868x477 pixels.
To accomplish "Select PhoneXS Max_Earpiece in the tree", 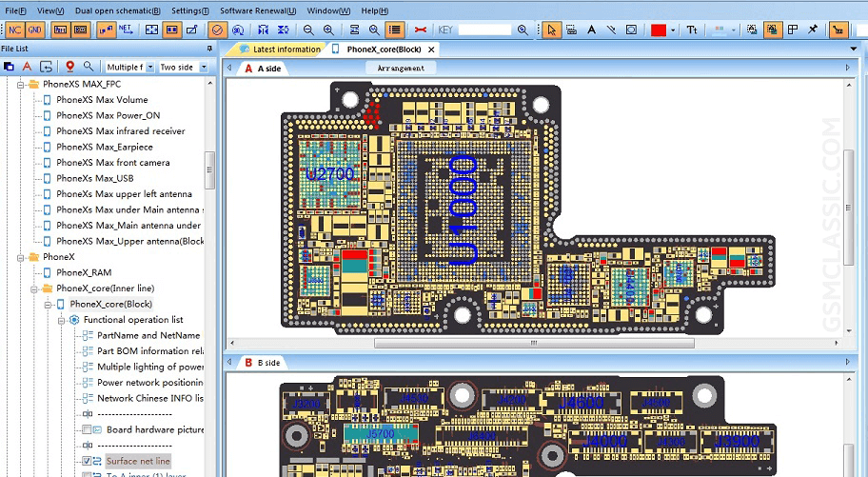I will click(x=105, y=147).
